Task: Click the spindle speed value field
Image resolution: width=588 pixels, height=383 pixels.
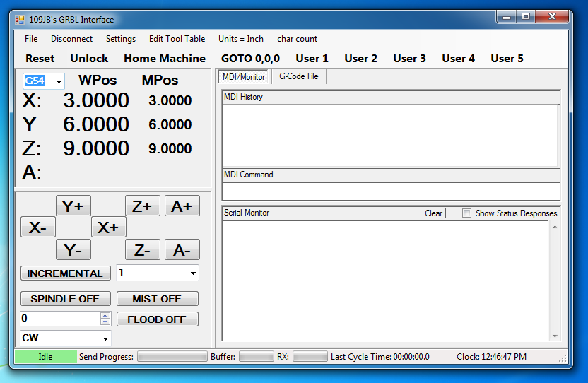Action: pos(60,319)
